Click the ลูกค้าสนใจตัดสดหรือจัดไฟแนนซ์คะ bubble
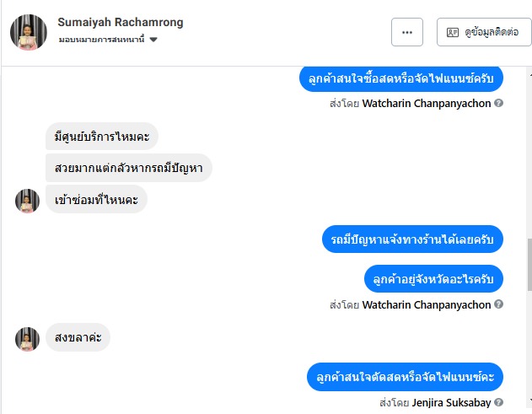 pos(405,375)
